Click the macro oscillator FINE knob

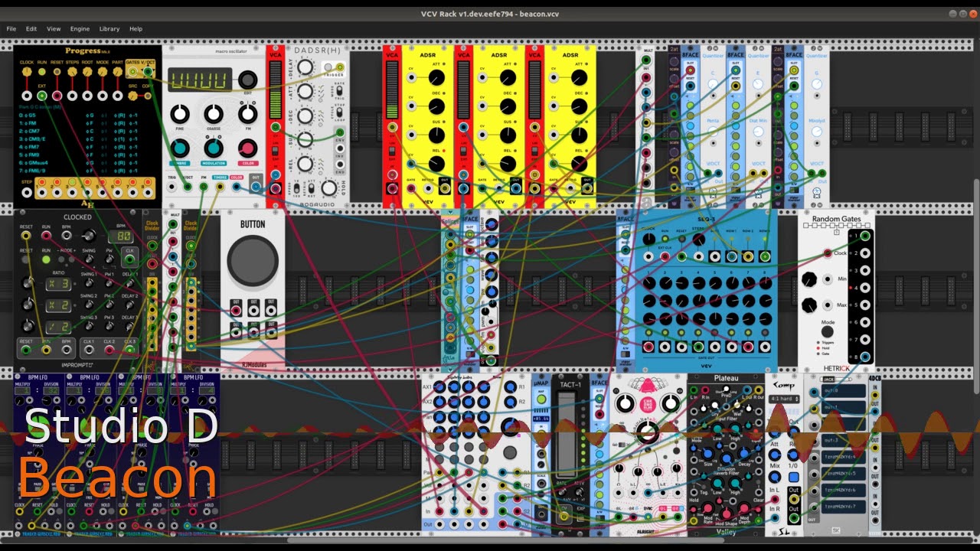coord(180,115)
